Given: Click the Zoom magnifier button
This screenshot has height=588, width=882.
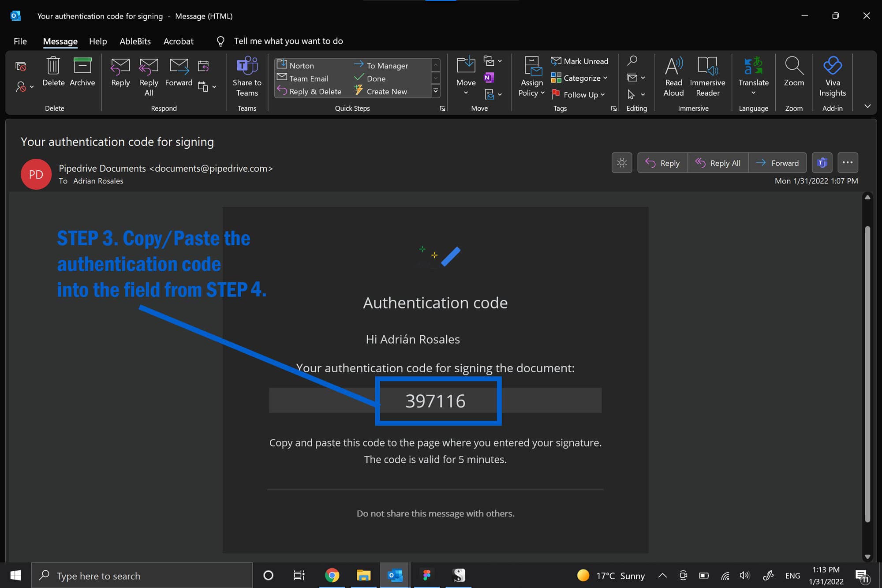Looking at the screenshot, I should (x=794, y=71).
